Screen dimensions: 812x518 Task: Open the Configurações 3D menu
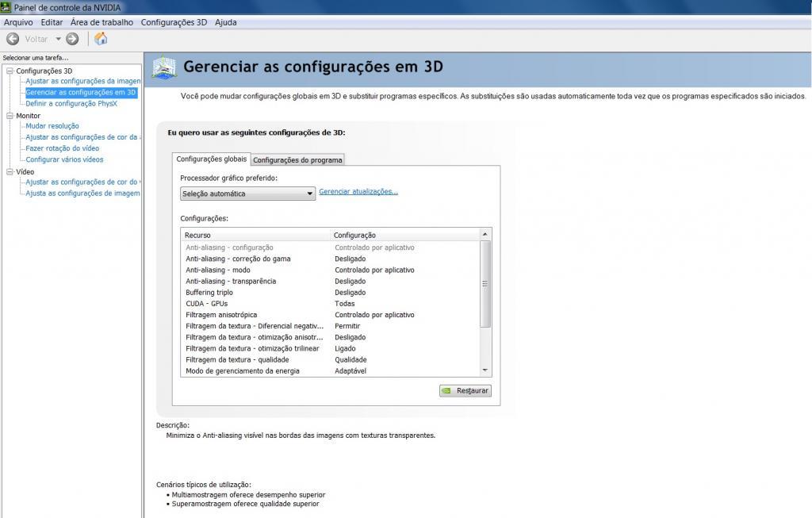pos(174,22)
